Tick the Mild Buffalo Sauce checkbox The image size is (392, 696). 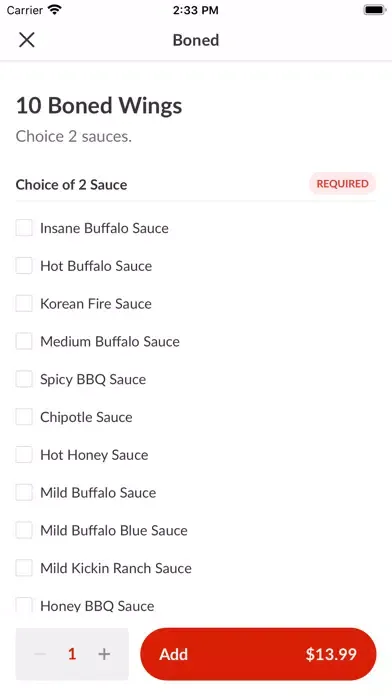pos(24,492)
